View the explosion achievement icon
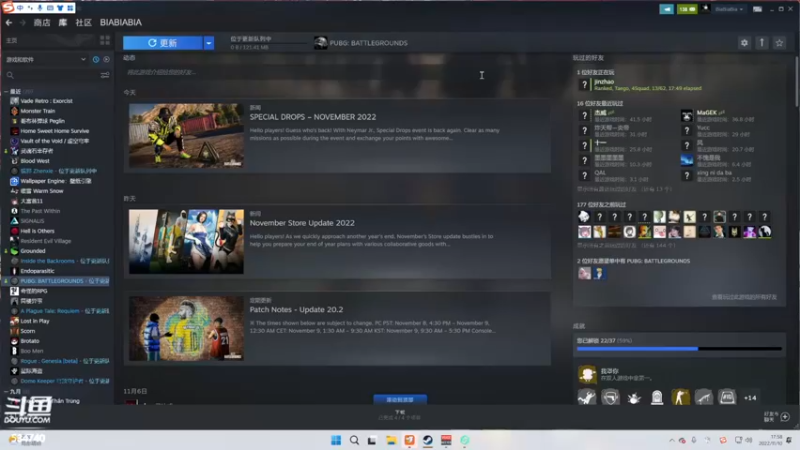 click(634, 397)
